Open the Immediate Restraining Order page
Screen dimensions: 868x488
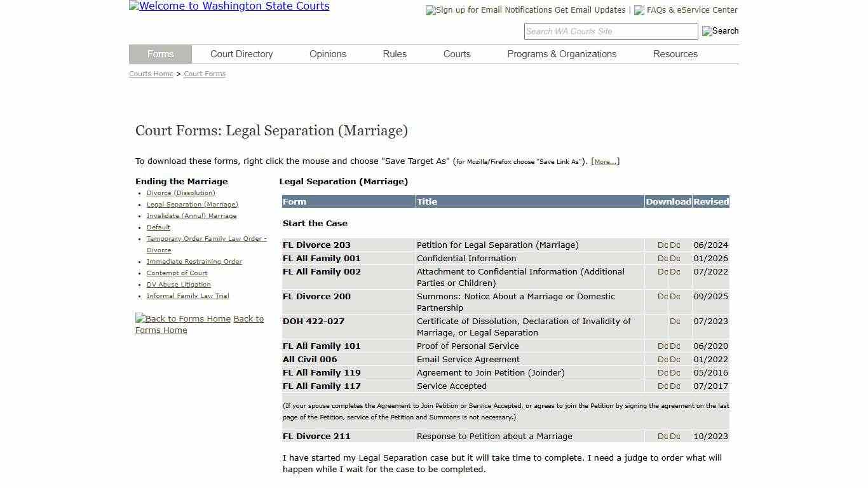[194, 261]
